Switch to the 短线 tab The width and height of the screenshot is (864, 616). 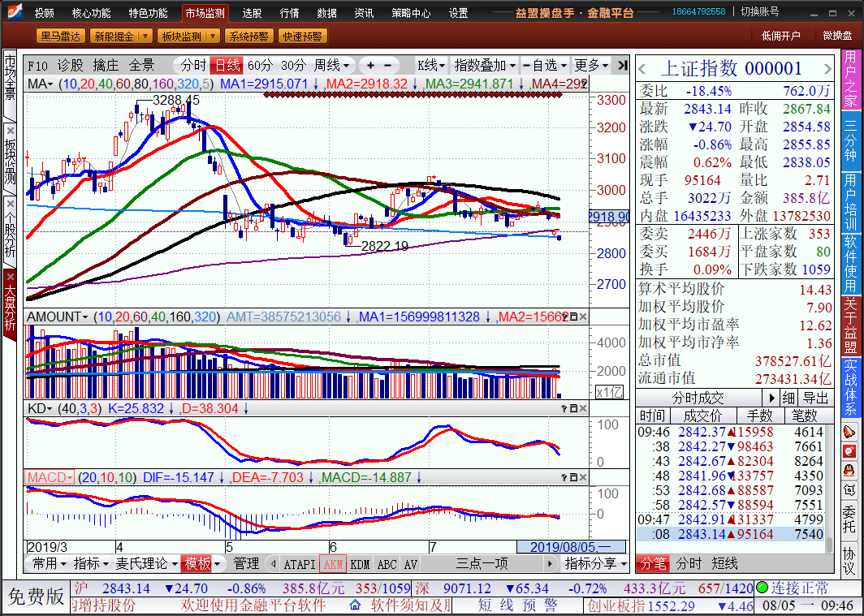tap(724, 564)
